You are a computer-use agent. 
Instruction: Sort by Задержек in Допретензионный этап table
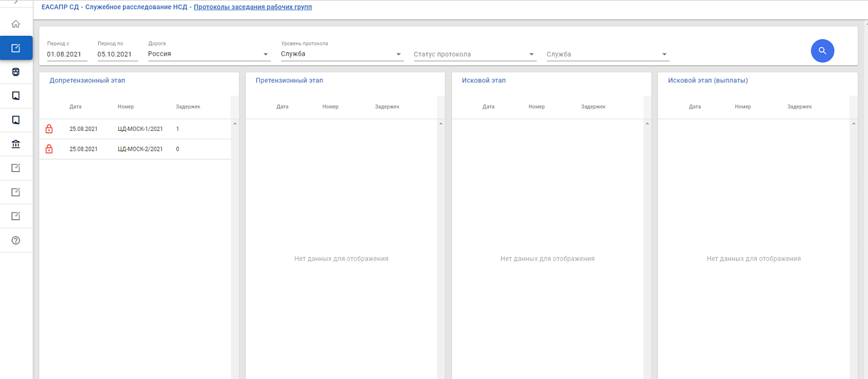click(x=188, y=107)
